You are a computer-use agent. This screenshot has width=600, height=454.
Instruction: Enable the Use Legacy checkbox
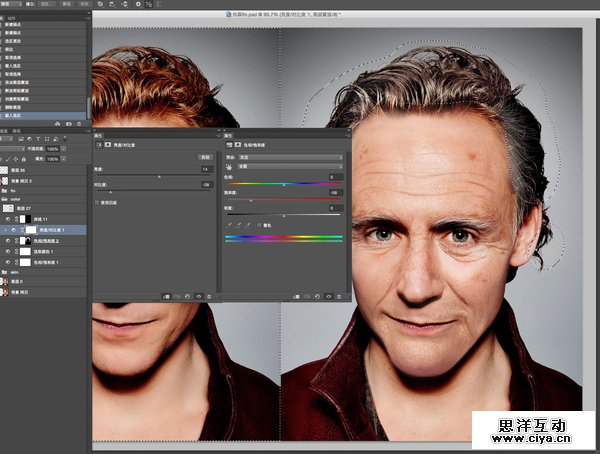[x=99, y=201]
